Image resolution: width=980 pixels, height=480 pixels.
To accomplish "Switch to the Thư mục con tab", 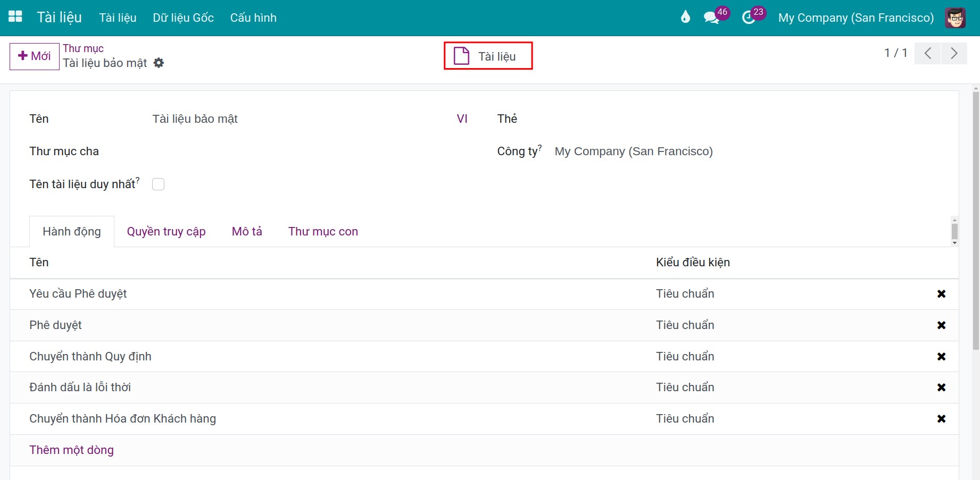I will 323,232.
